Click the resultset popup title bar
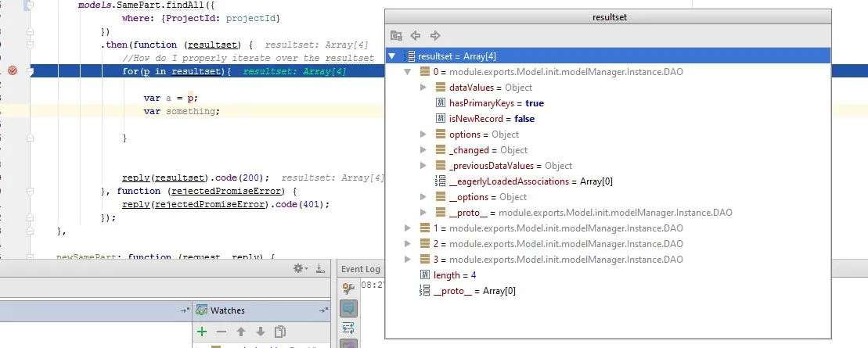868x348 pixels. pyautogui.click(x=608, y=16)
